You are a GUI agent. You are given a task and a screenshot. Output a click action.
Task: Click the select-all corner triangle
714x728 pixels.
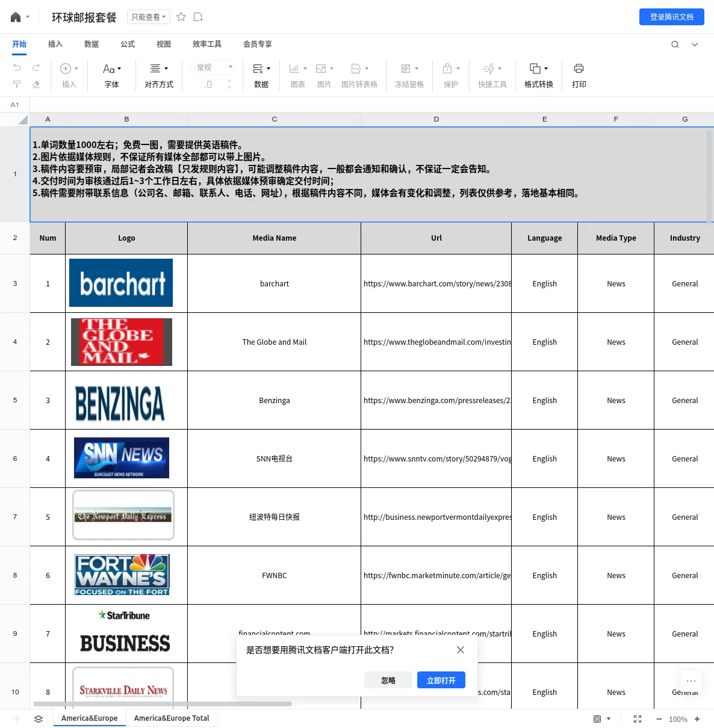pyautogui.click(x=23, y=119)
